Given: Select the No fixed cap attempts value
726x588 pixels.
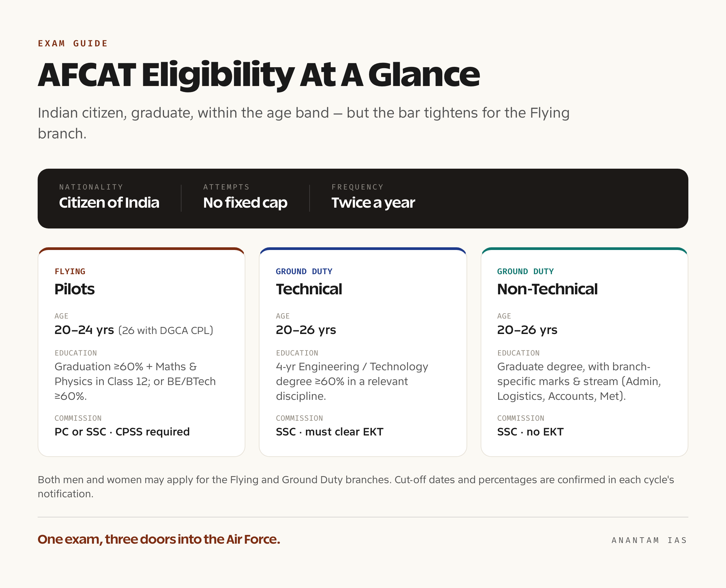Looking at the screenshot, I should pos(245,203).
